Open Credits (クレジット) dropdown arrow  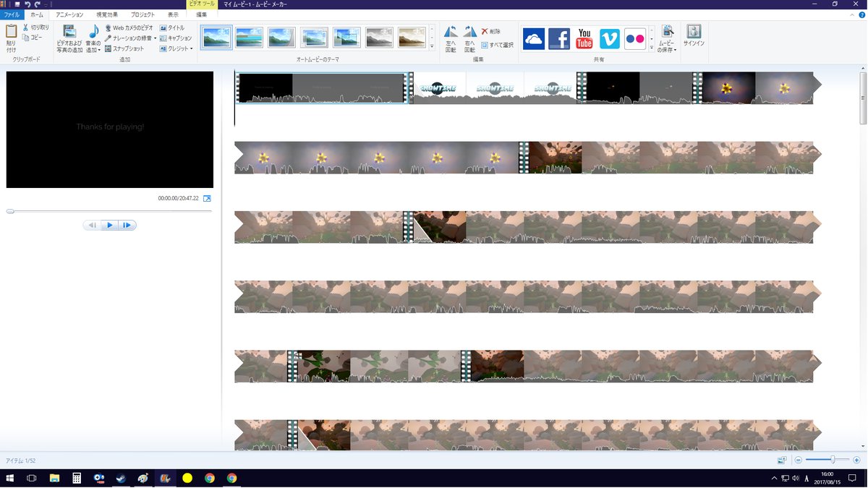click(x=191, y=49)
